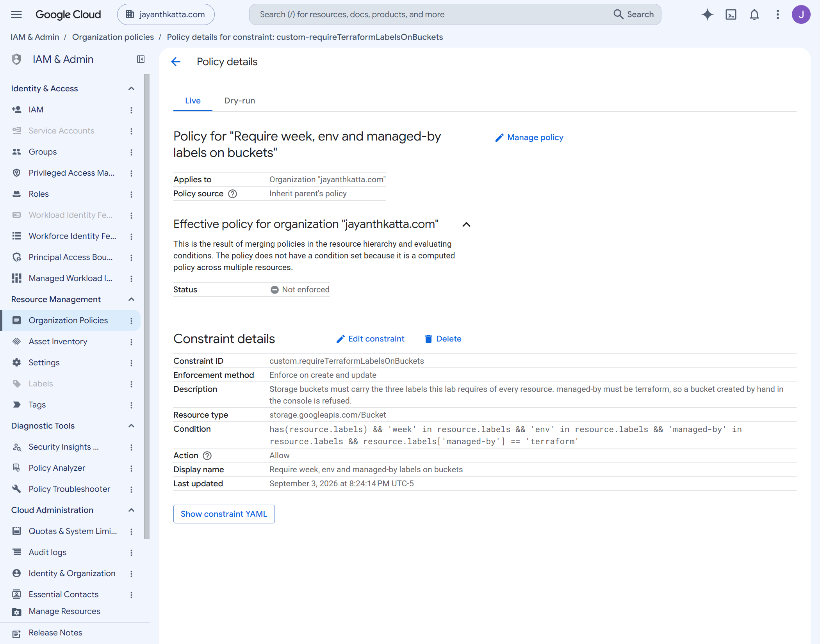Open the notifications bell
820x644 pixels.
pyautogui.click(x=754, y=14)
